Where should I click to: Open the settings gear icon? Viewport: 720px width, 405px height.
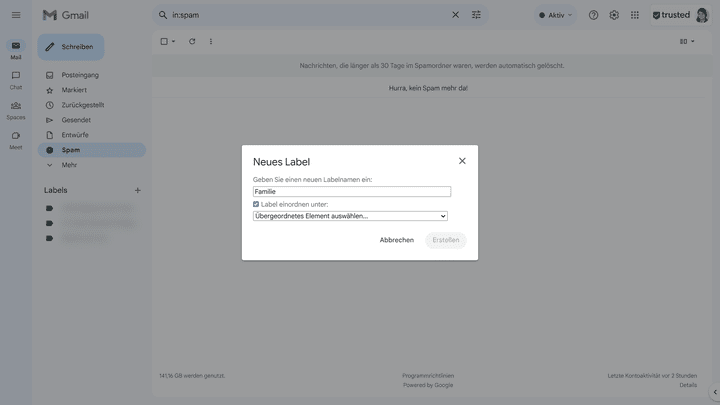point(614,15)
